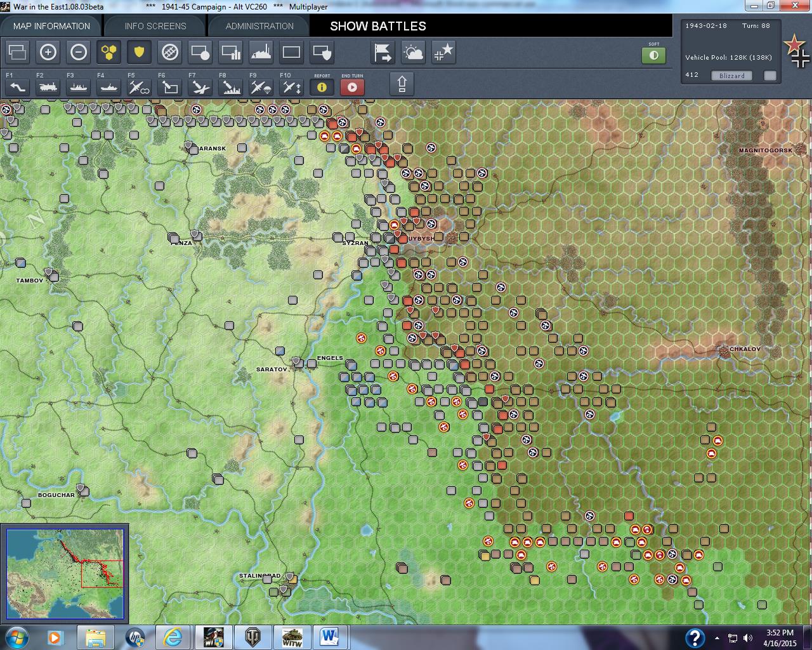Click the flag with arrow icon
The width and height of the screenshot is (812, 650).
[383, 52]
